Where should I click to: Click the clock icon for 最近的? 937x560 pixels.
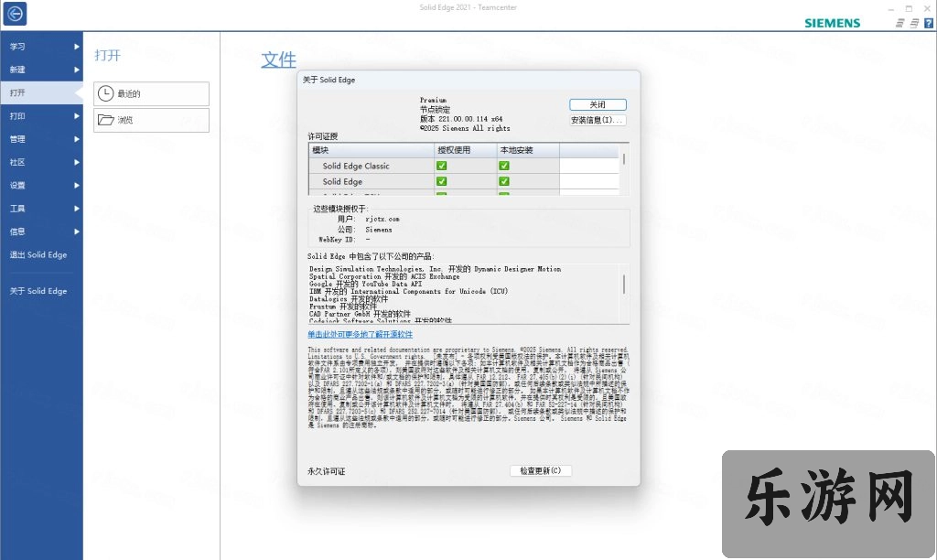106,93
